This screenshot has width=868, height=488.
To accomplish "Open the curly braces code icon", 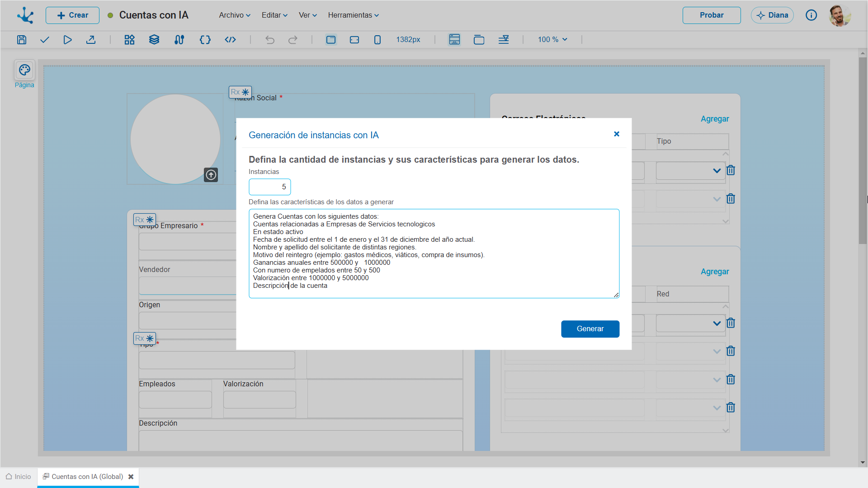I will click(x=205, y=40).
